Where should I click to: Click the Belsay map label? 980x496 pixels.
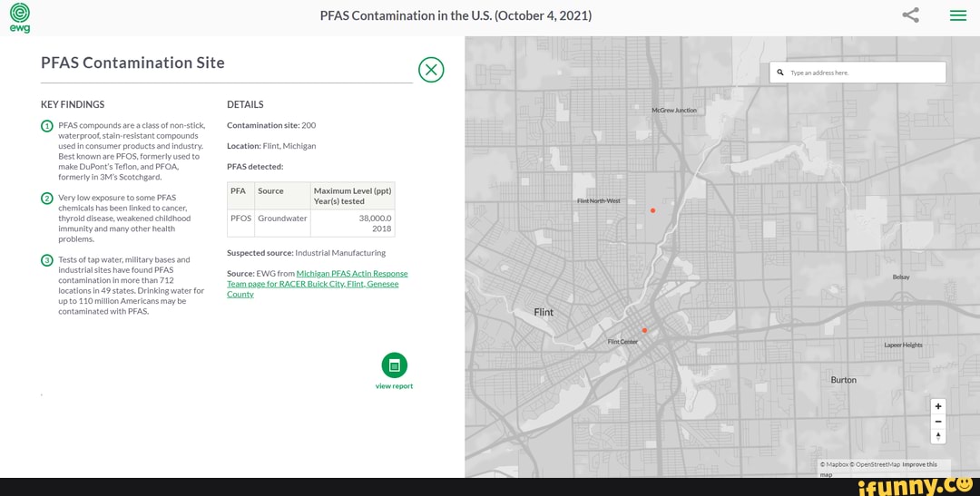(901, 277)
